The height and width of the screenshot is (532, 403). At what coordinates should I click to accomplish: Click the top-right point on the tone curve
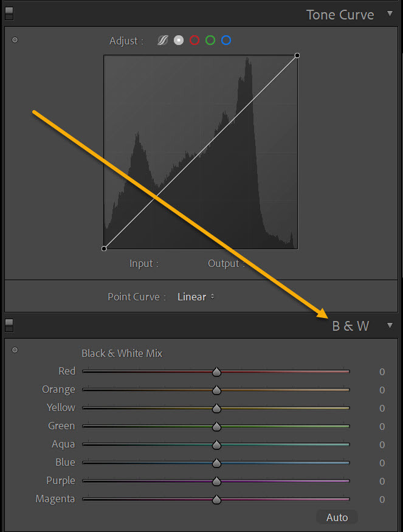tap(297, 55)
